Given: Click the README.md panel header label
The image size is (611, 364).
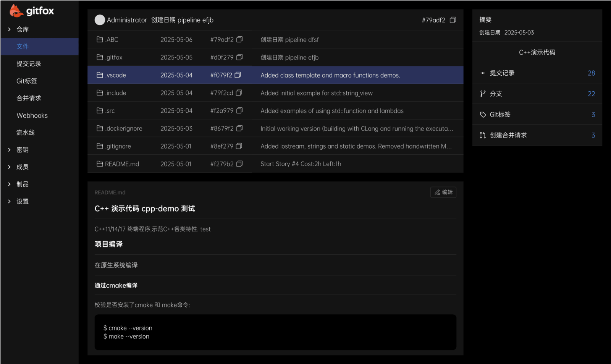Looking at the screenshot, I should click(110, 193).
